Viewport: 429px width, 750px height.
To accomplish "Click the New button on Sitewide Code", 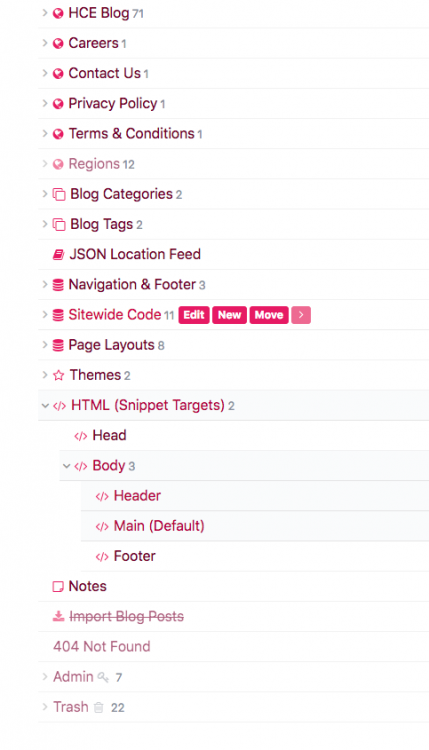I will pos(230,315).
